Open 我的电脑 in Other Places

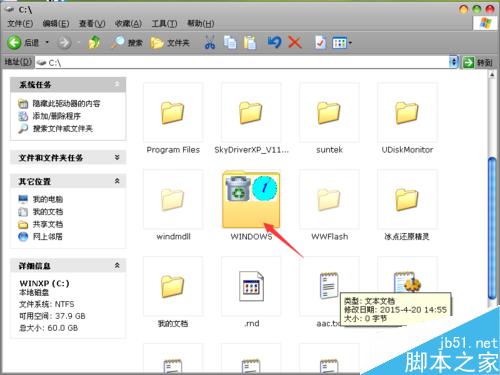pyautogui.click(x=47, y=199)
